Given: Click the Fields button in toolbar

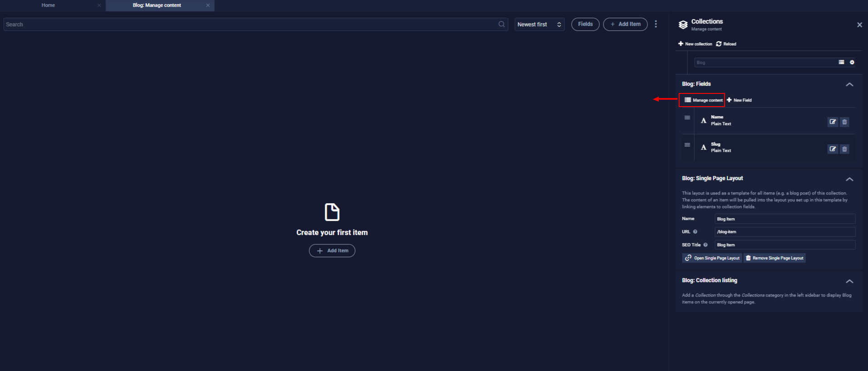Looking at the screenshot, I should pos(585,24).
